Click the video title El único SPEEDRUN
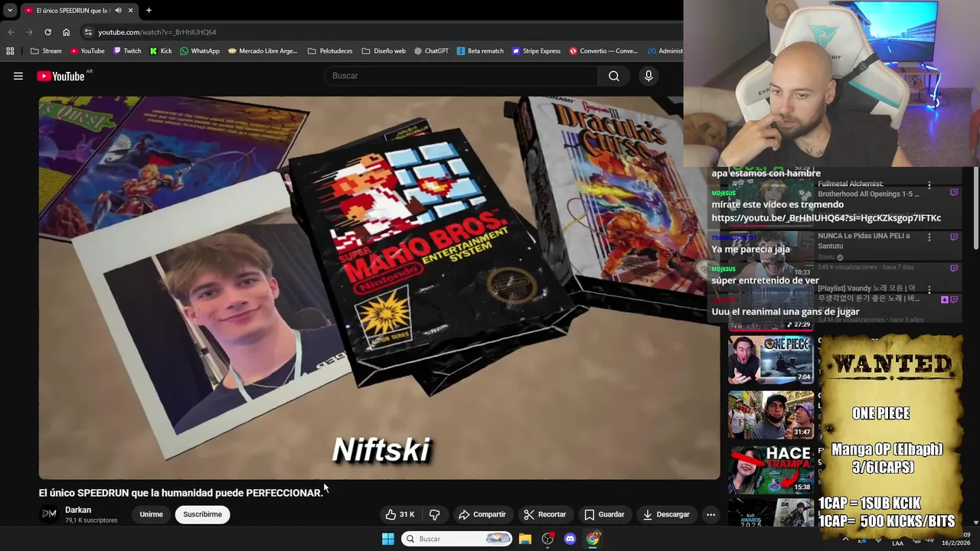 point(181,493)
